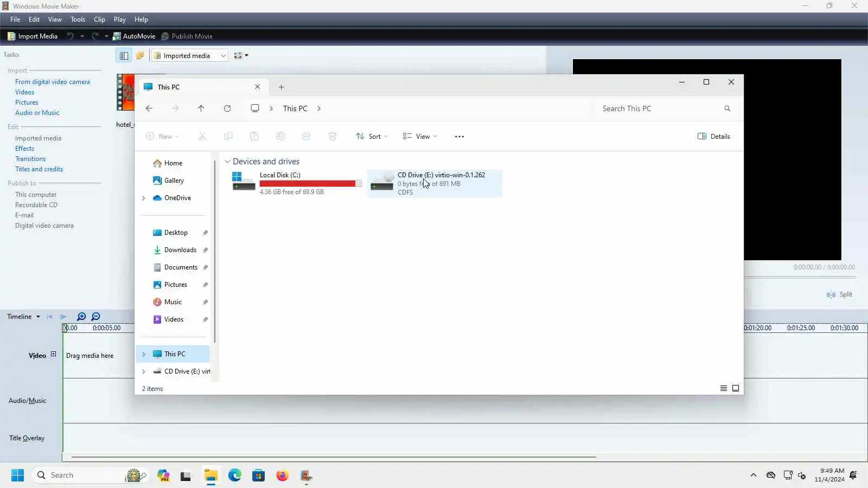Click the Videos import link in Tasks
The height and width of the screenshot is (488, 868).
(x=24, y=92)
